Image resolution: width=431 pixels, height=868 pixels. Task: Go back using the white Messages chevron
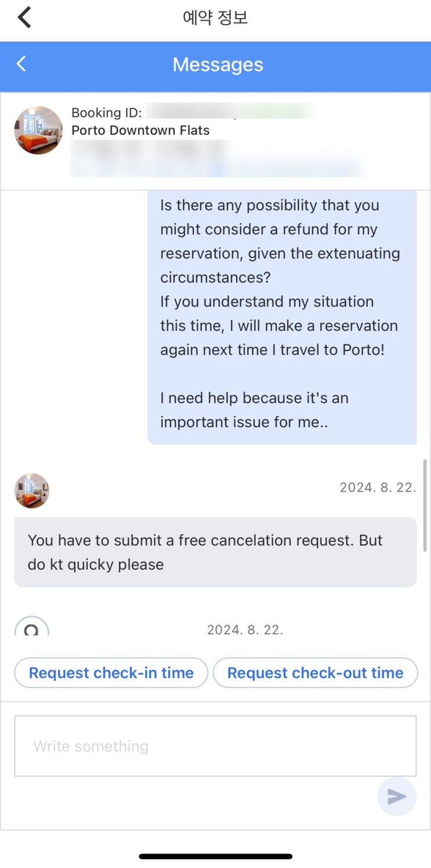coord(21,64)
